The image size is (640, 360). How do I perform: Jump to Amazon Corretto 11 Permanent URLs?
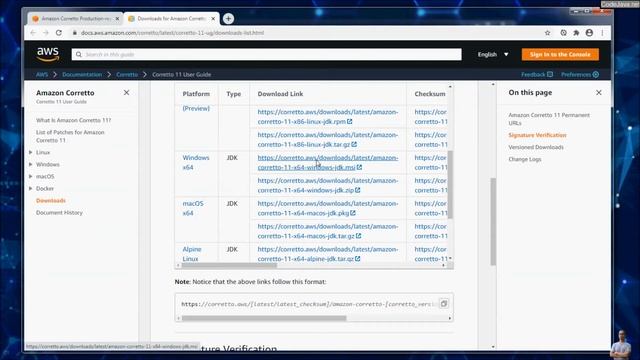coord(549,119)
